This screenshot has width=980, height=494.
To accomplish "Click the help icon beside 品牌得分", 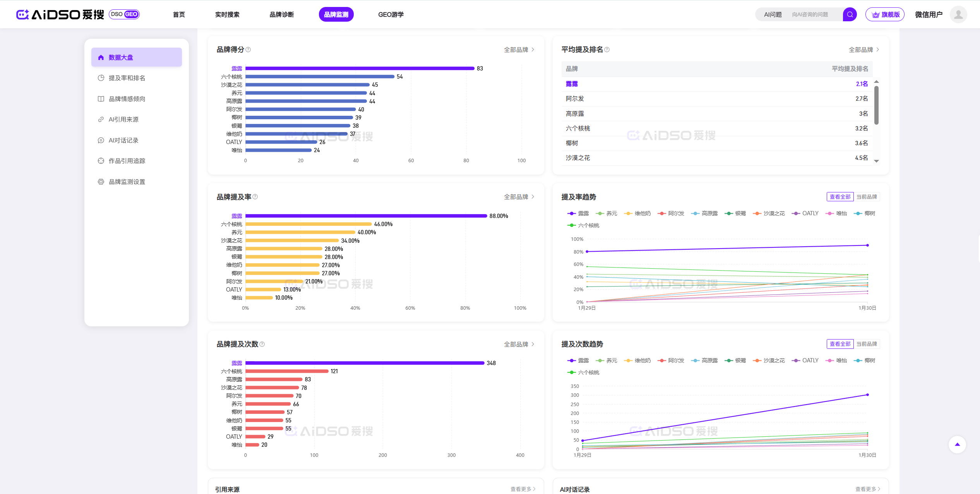I will [x=248, y=50].
